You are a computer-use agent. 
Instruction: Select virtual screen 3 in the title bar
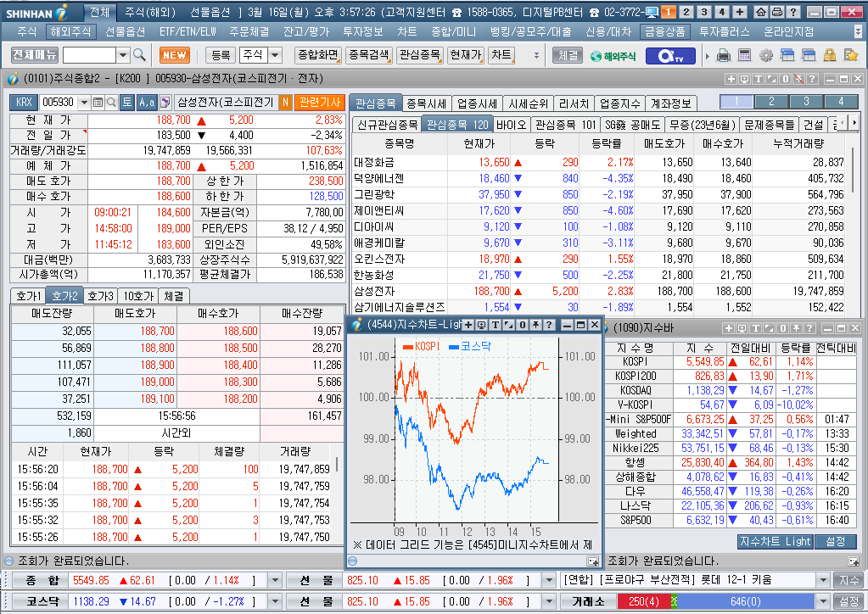click(x=704, y=12)
